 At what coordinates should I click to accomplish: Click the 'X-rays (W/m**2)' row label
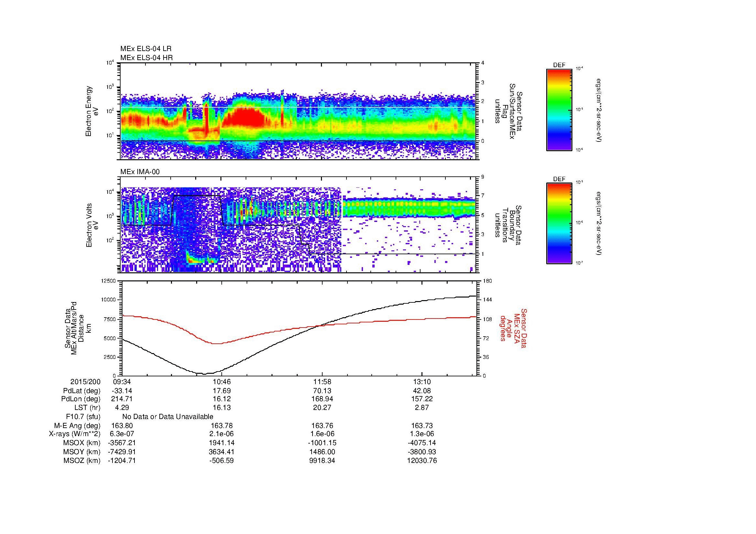coord(74,434)
